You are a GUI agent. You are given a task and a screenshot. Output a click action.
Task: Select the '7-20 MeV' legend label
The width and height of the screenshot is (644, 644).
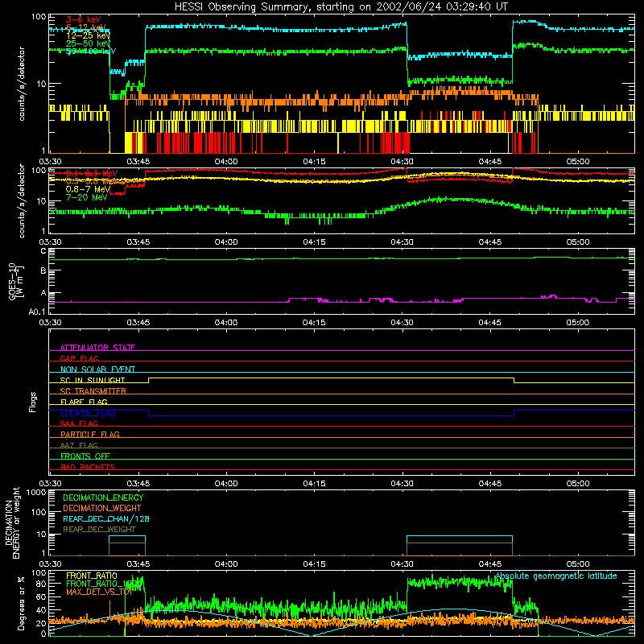pyautogui.click(x=86, y=197)
